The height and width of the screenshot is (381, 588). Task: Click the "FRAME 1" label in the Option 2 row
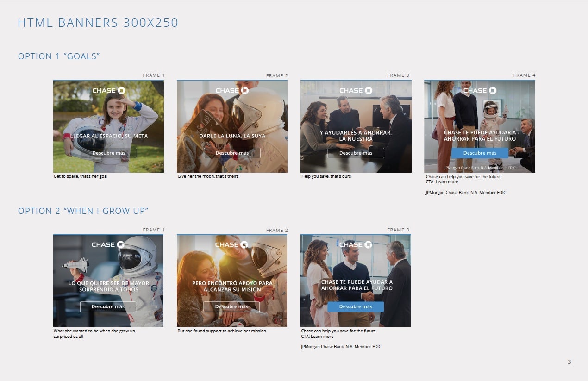pos(154,230)
